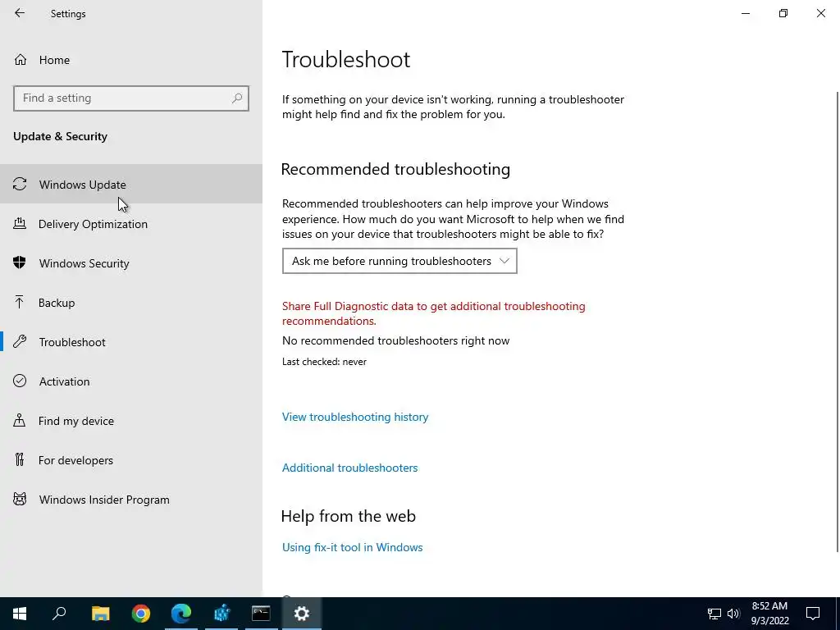The image size is (840, 630).
Task: Click the Windows Update refresh icon
Action: [20, 185]
